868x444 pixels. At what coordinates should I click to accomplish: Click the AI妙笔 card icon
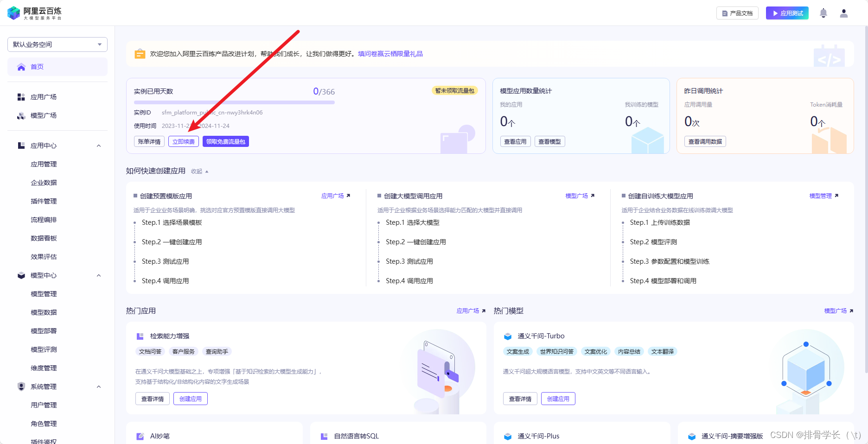[x=140, y=436]
